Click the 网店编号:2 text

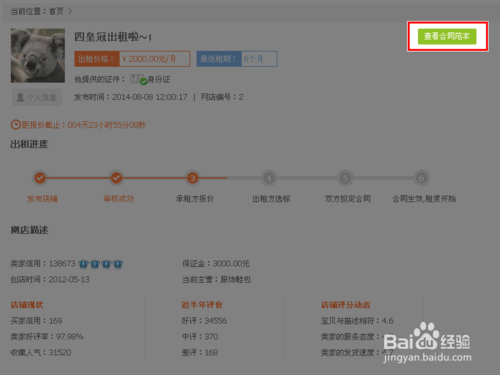[x=222, y=97]
